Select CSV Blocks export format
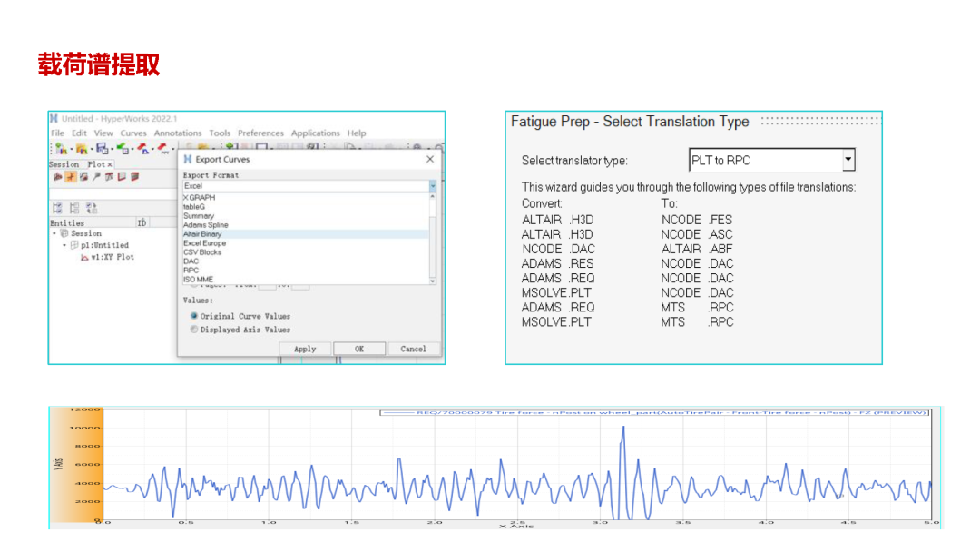 click(306, 251)
